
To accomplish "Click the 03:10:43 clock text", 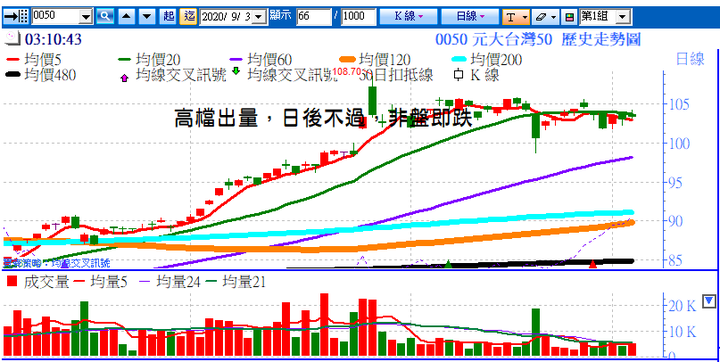I will [x=53, y=40].
